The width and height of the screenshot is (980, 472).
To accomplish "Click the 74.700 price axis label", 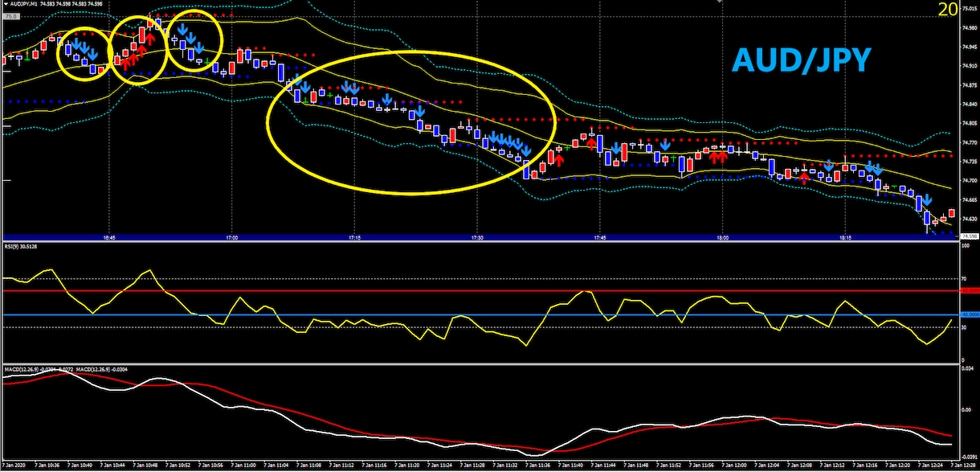I will (x=970, y=181).
